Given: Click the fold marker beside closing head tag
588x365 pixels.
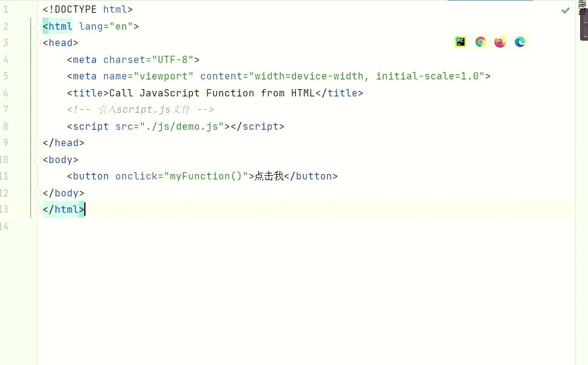Looking at the screenshot, I should point(38,143).
